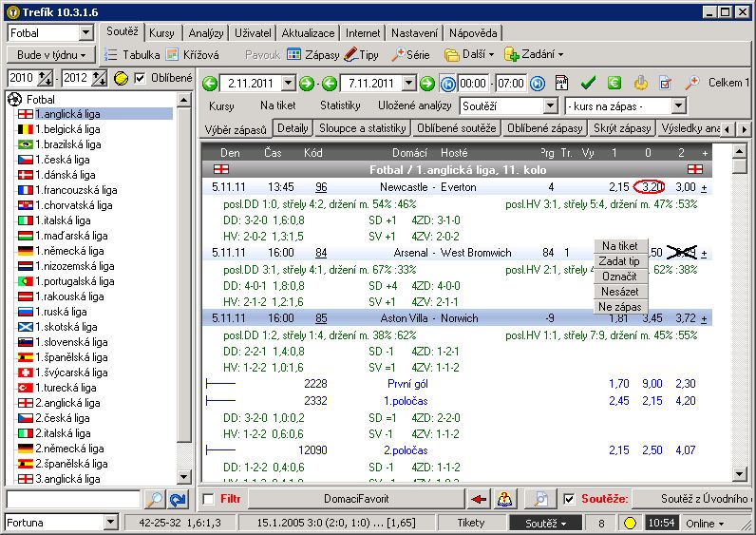Open the Zápasy matches view
This screenshot has width=756, height=535.
click(313, 54)
